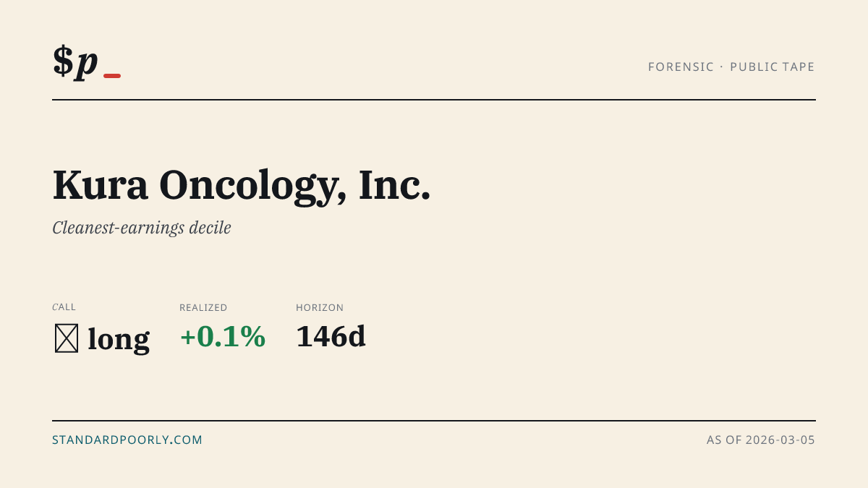Open the standardpoorly.com link
The image size is (868, 488).
(127, 440)
